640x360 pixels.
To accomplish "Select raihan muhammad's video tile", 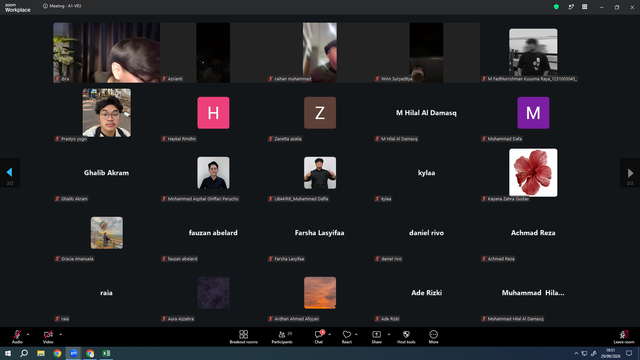I will pyautogui.click(x=320, y=53).
